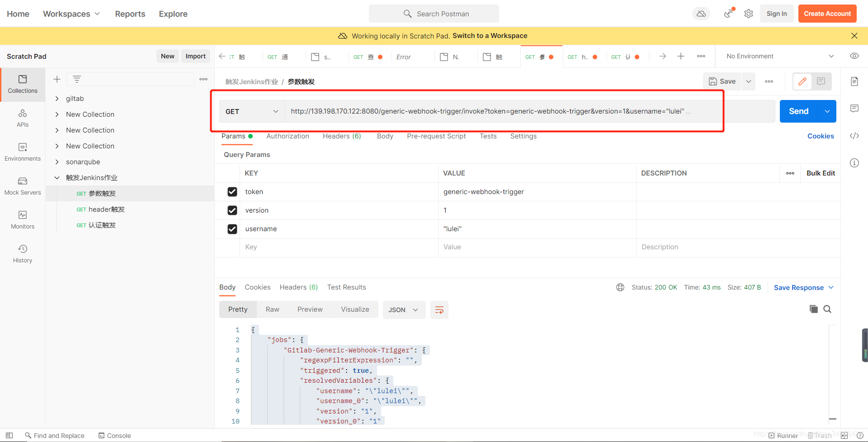This screenshot has width=868, height=442.
Task: Open APIs sidebar panel
Action: click(23, 119)
